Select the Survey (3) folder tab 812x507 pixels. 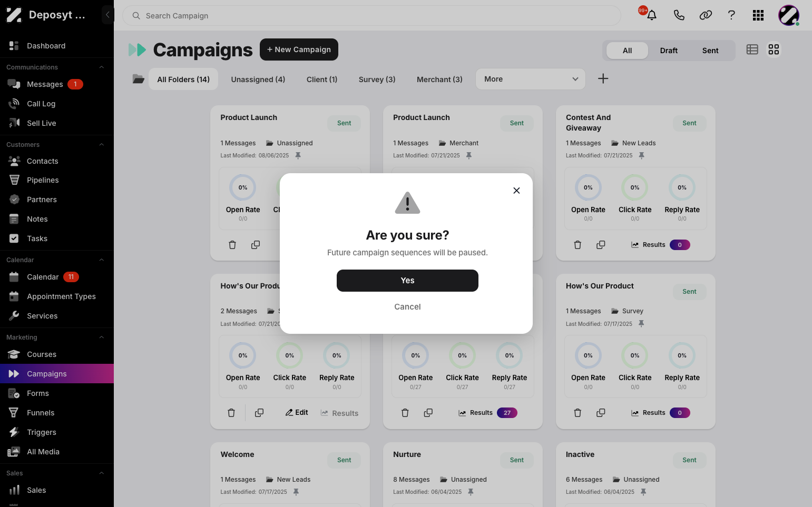(377, 79)
